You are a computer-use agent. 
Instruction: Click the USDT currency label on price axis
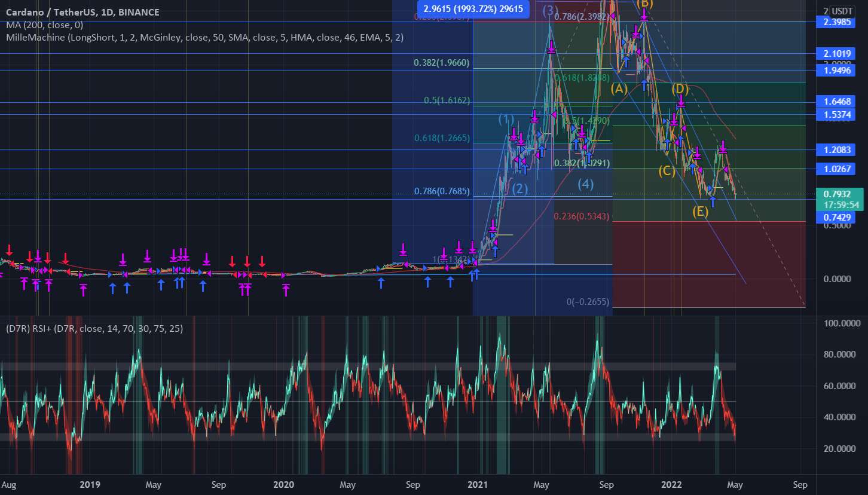tap(842, 11)
